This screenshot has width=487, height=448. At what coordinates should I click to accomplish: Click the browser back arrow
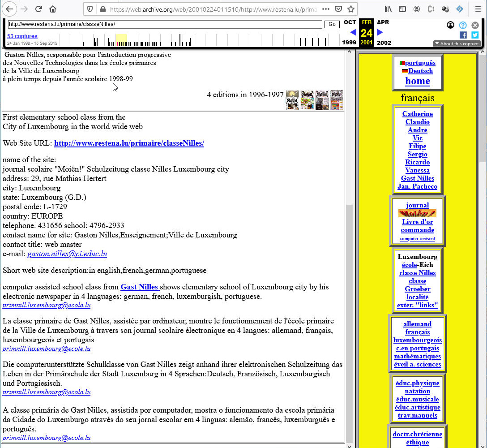pyautogui.click(x=9, y=9)
